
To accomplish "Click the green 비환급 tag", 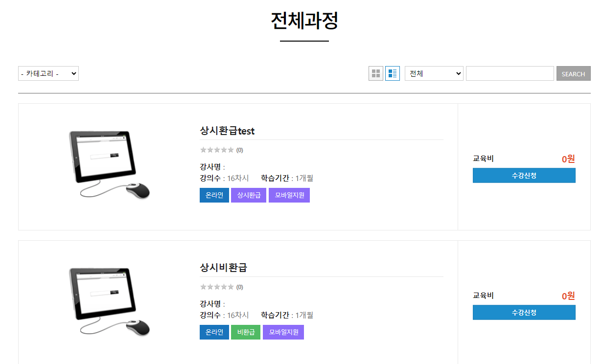I will [x=246, y=332].
